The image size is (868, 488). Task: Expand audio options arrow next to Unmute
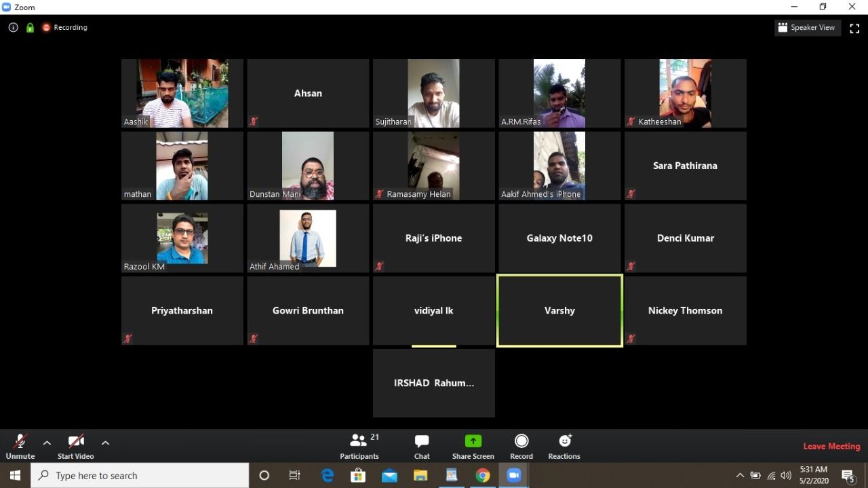click(47, 443)
